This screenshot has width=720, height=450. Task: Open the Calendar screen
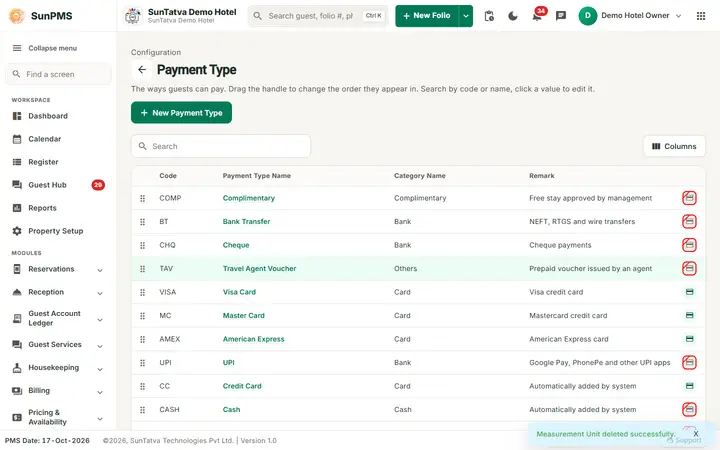click(x=45, y=139)
